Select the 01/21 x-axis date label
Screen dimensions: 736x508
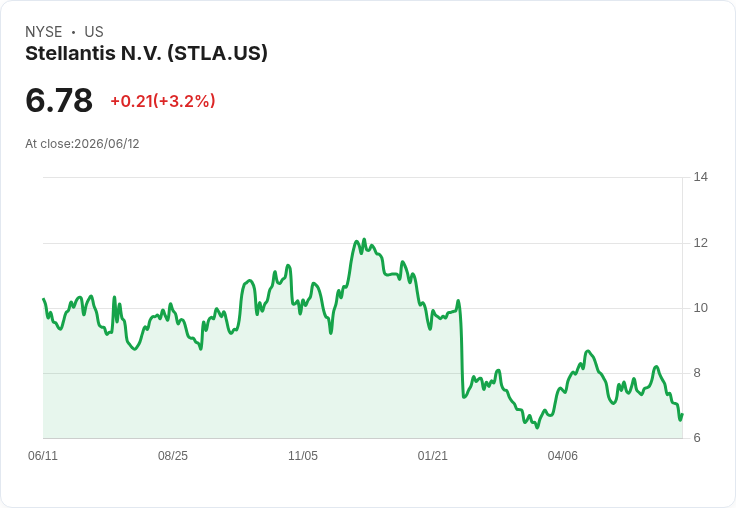(x=433, y=455)
